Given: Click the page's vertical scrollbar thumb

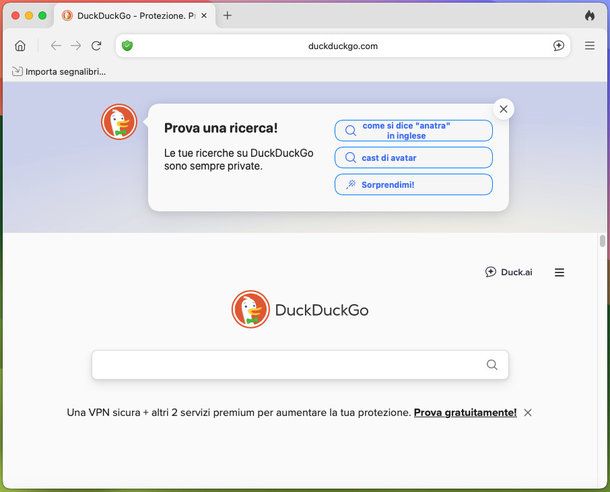Looking at the screenshot, I should tap(603, 241).
